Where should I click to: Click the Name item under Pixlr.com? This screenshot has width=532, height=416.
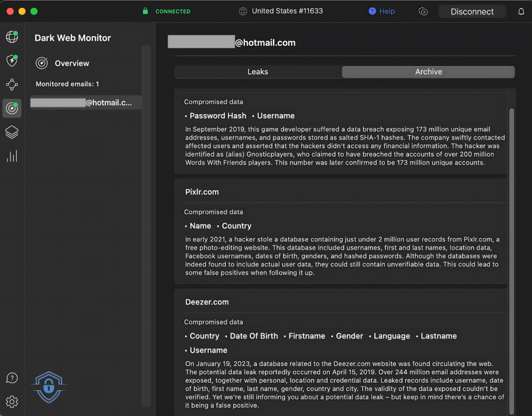tap(200, 226)
